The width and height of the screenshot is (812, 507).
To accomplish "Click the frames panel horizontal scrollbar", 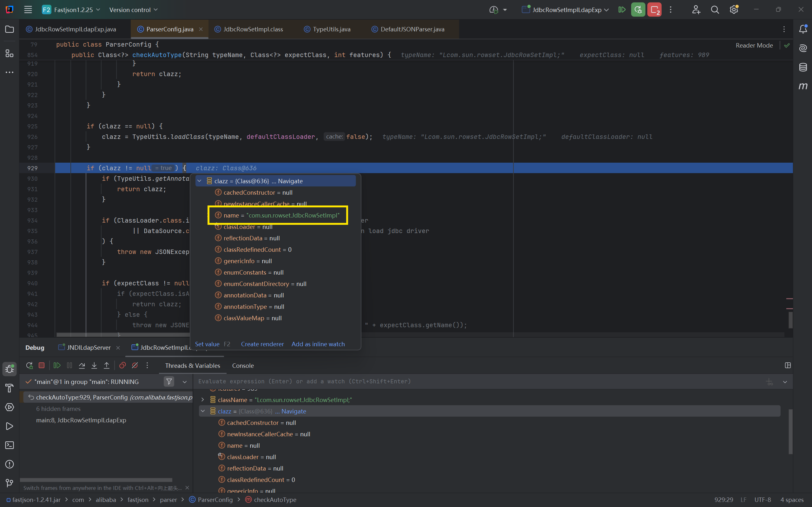I will click(96, 480).
